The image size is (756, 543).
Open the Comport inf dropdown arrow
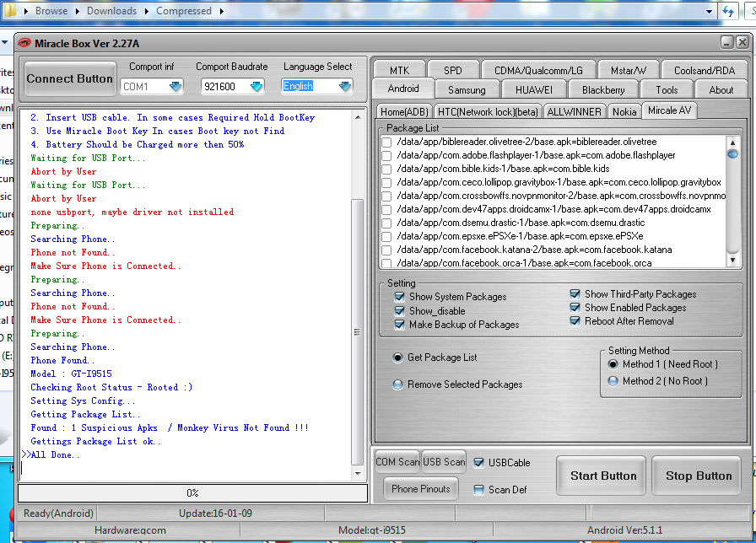point(175,86)
